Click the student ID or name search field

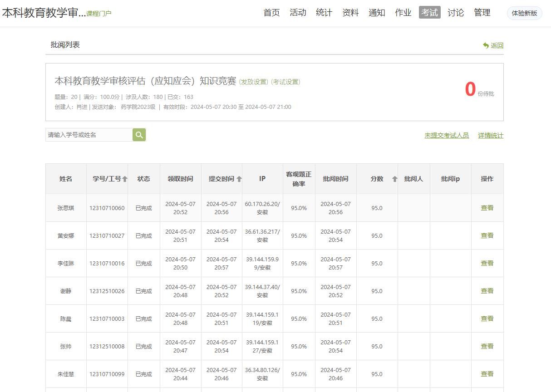[89, 135]
